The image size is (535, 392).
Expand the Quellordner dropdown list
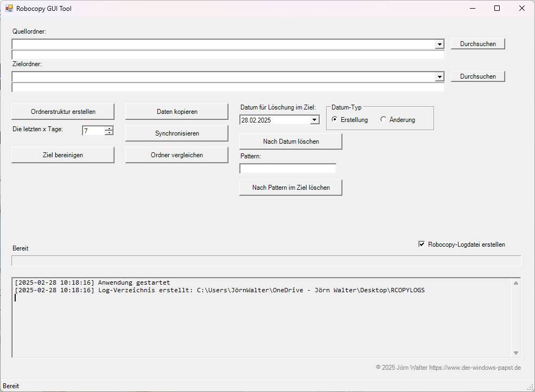pos(440,44)
